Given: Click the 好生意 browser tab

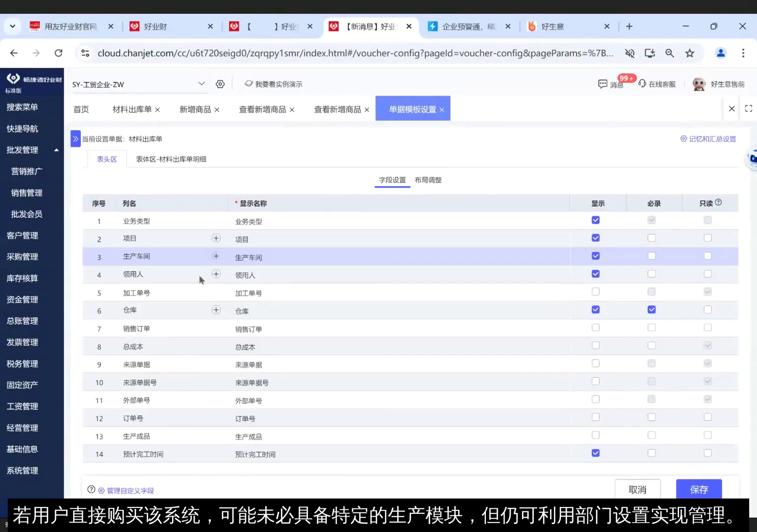Looking at the screenshot, I should click(554, 27).
